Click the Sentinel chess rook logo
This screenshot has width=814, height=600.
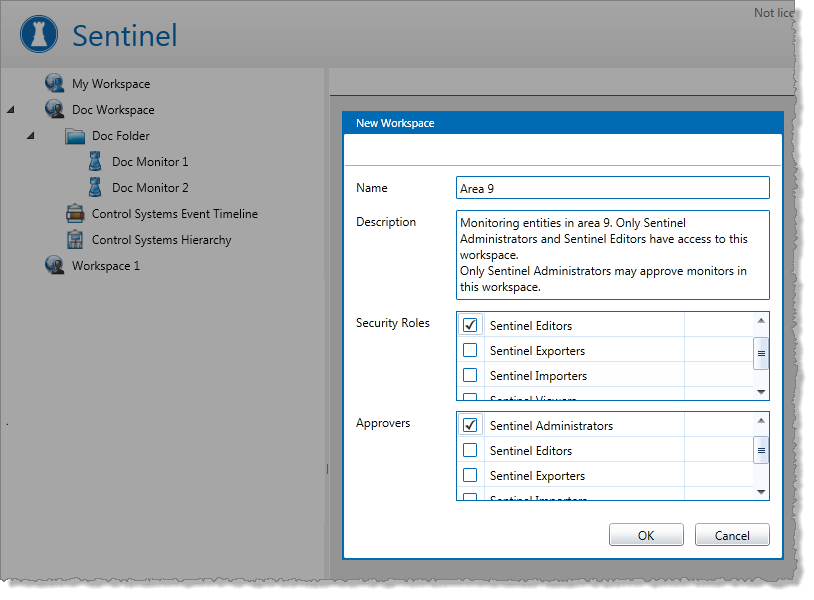(39, 36)
